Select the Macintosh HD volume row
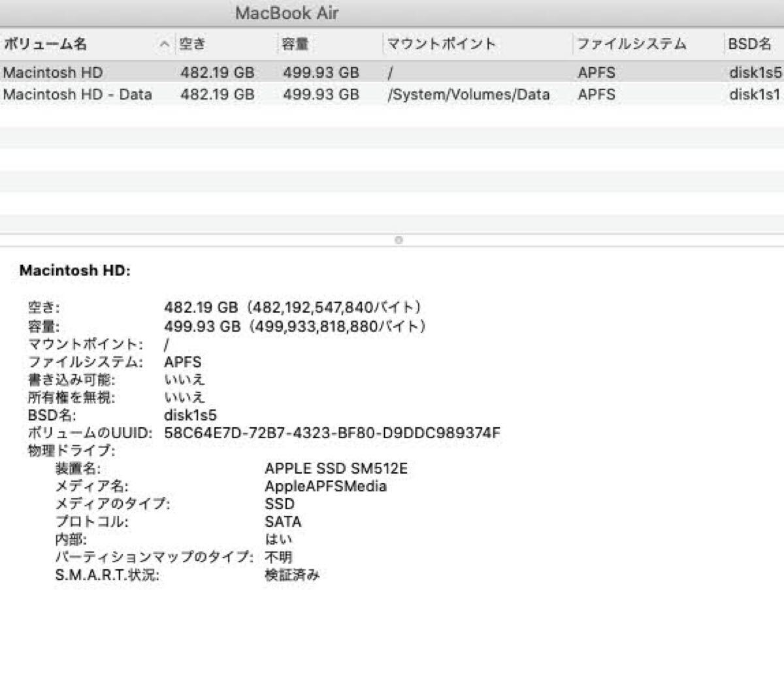This screenshot has width=784, height=679. click(392, 72)
